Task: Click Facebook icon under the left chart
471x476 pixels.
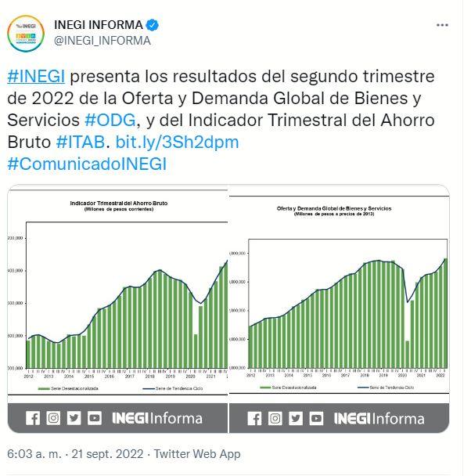Action: [x=33, y=418]
